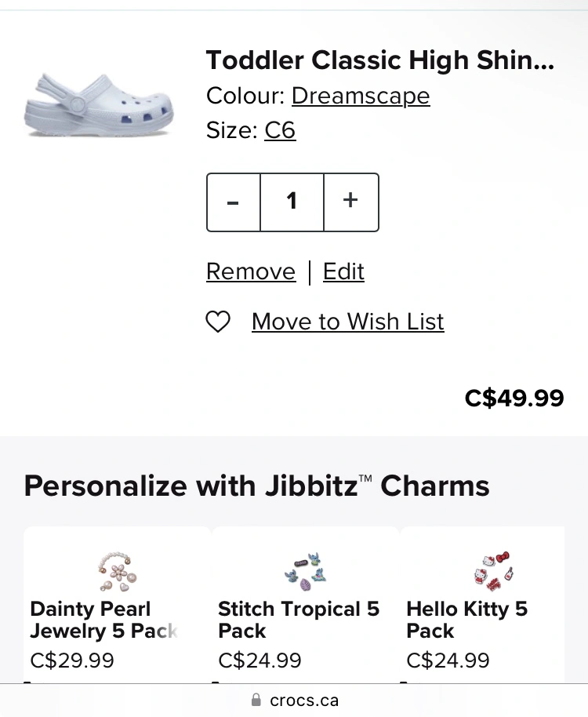Tap the lock icon beside crocs.ca
This screenshot has width=588, height=717.
[256, 700]
